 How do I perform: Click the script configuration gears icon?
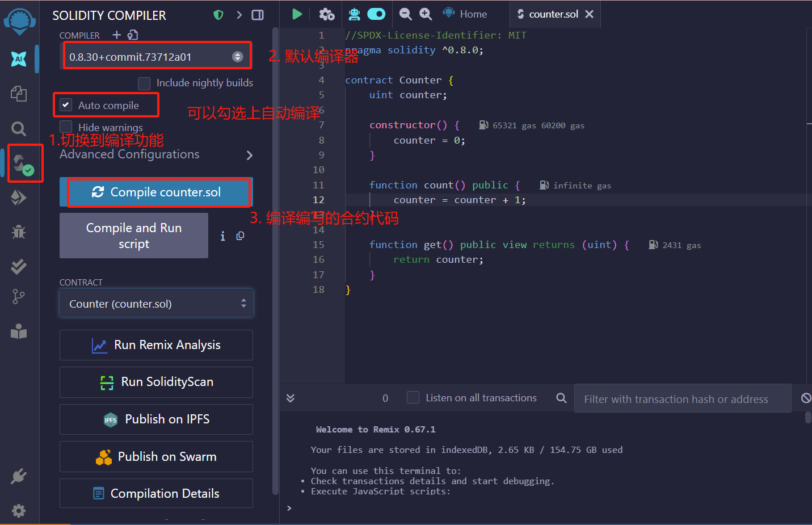(x=327, y=14)
